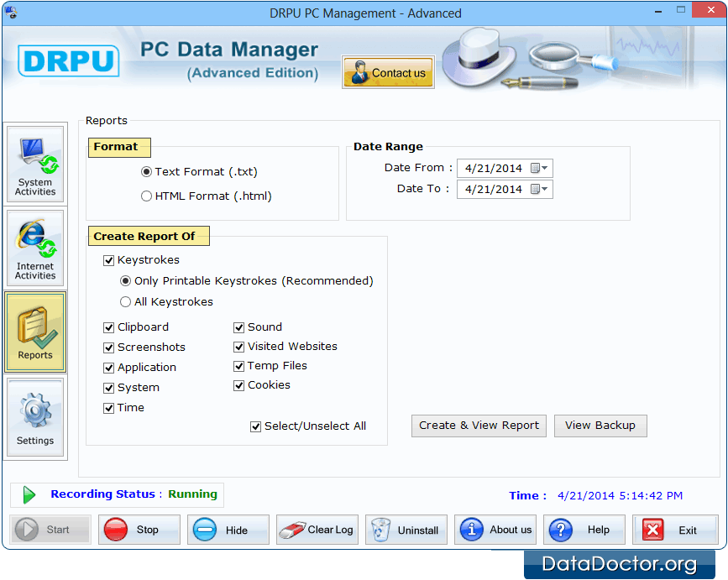728x580 pixels.
Task: Toggle the System checkbox
Action: 108,388
